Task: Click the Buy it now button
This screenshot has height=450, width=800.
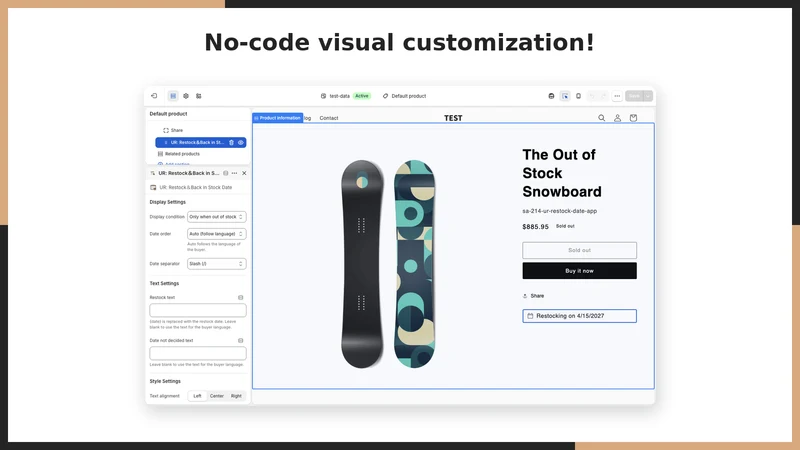Action: [x=580, y=271]
